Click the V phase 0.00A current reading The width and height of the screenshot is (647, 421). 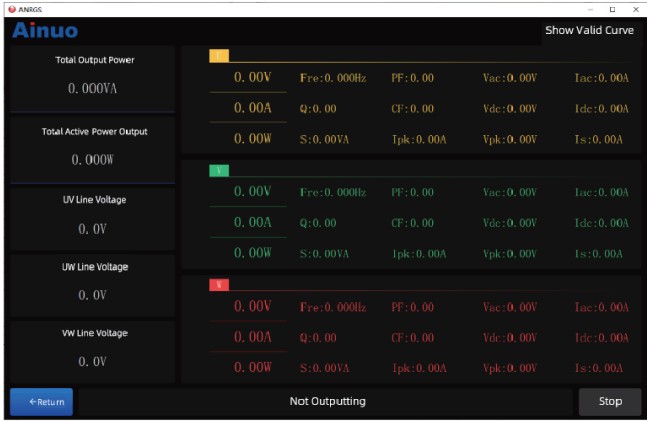(x=252, y=222)
